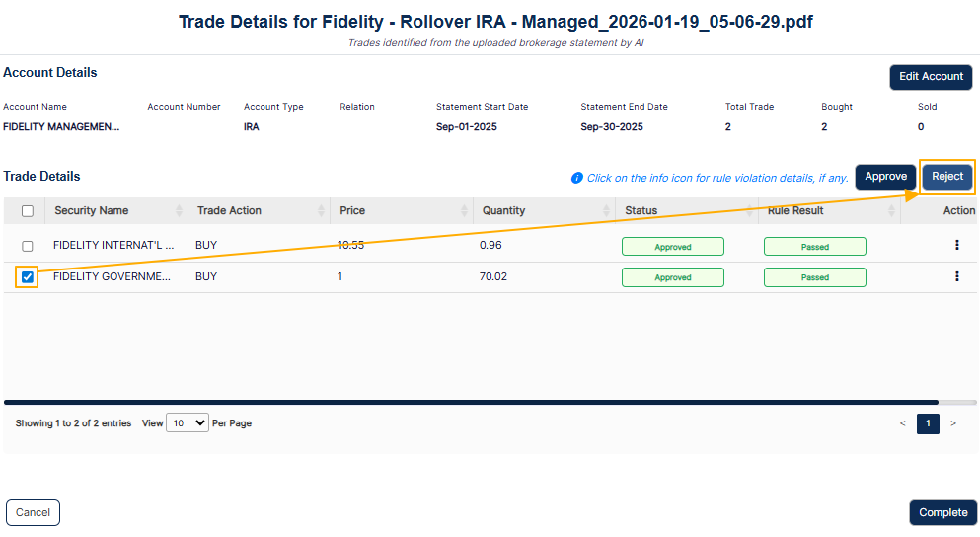Click the Passed rule result for FIDELITY GOVERNME
Image resolution: width=980 pixels, height=537 pixels.
[815, 277]
